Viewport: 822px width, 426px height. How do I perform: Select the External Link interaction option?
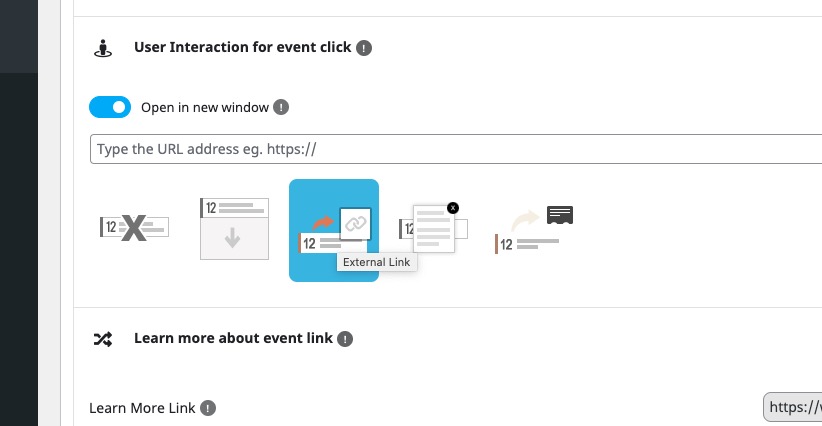pyautogui.click(x=334, y=231)
